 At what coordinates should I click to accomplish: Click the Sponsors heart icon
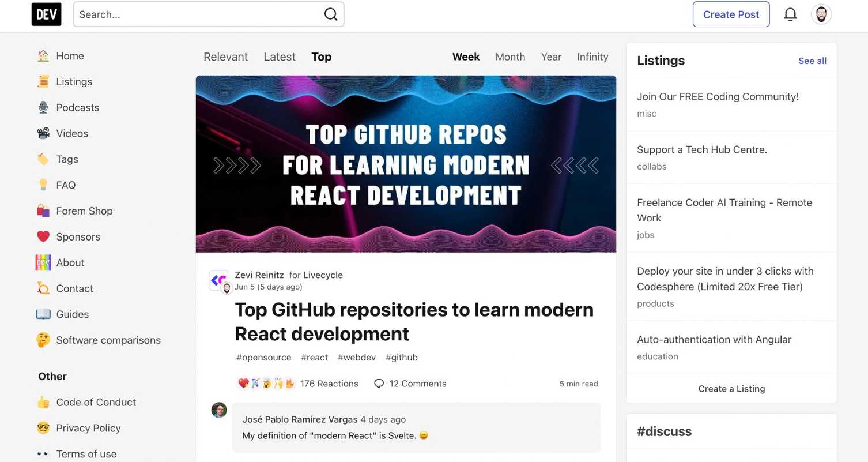coord(43,235)
